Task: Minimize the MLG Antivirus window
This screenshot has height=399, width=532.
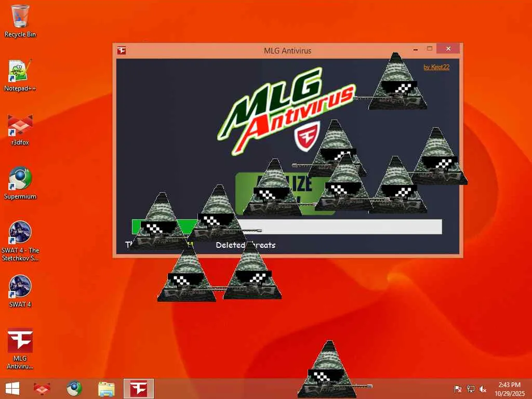Action: click(416, 49)
